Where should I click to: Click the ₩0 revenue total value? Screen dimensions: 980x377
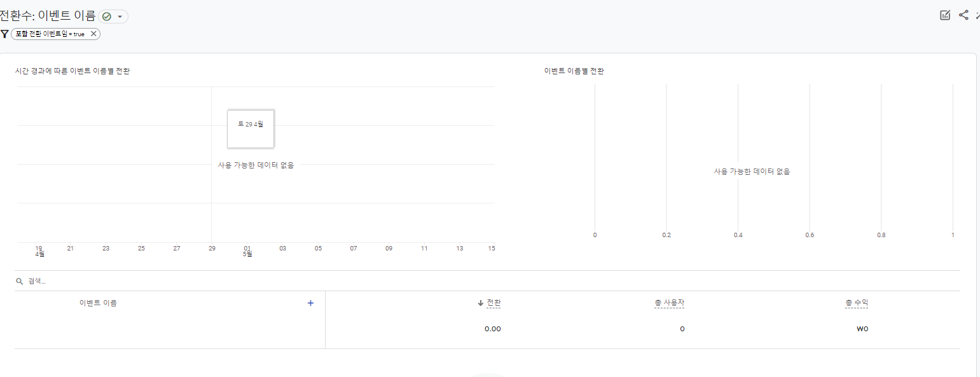[x=862, y=329]
